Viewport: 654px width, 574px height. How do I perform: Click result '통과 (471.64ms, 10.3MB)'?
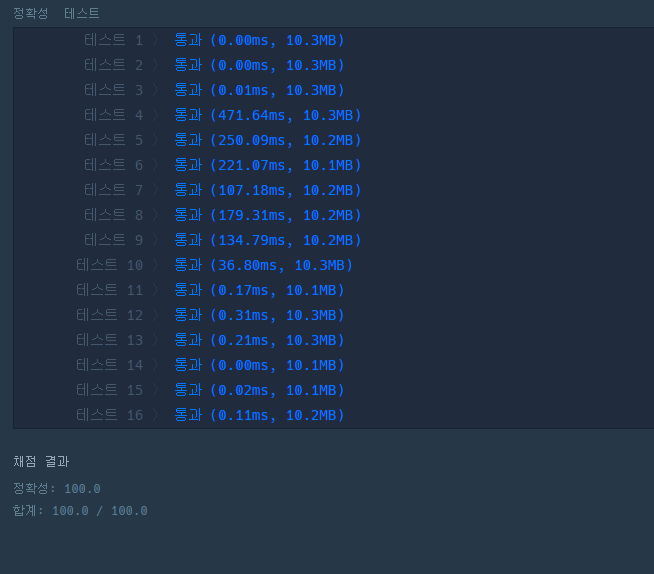268,115
